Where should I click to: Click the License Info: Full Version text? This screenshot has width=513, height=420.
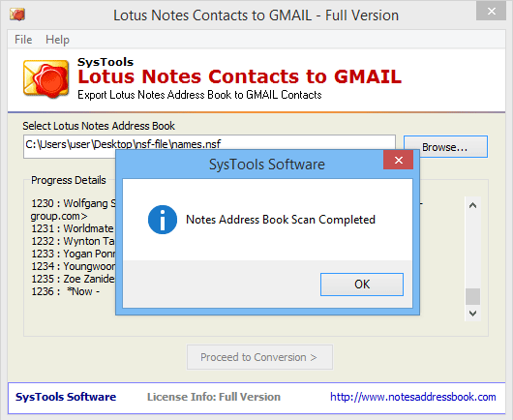214,397
